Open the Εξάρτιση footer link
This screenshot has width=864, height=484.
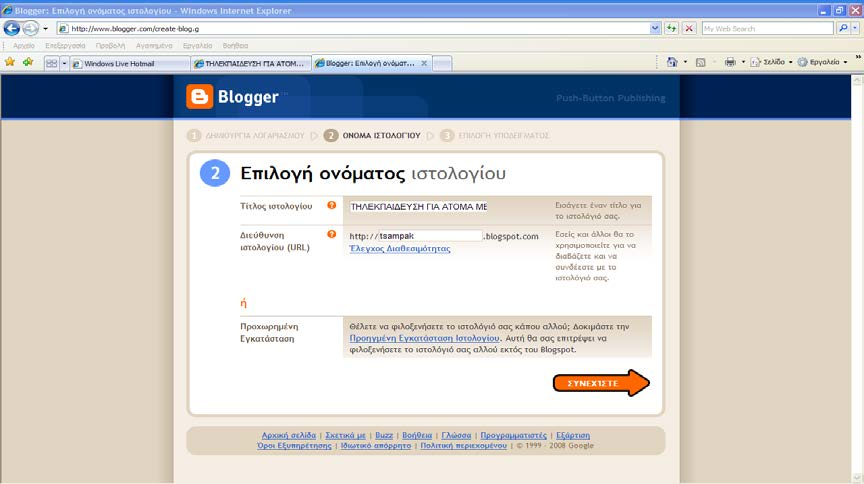tap(573, 435)
